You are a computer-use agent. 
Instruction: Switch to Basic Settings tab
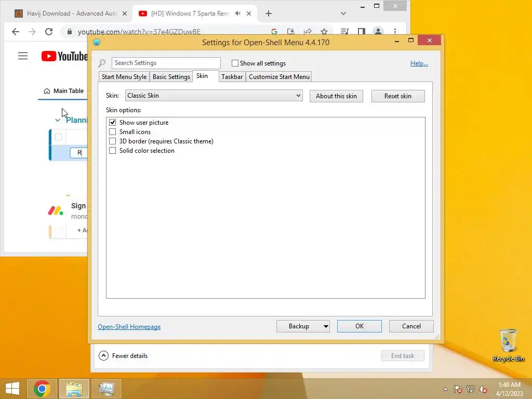171,77
